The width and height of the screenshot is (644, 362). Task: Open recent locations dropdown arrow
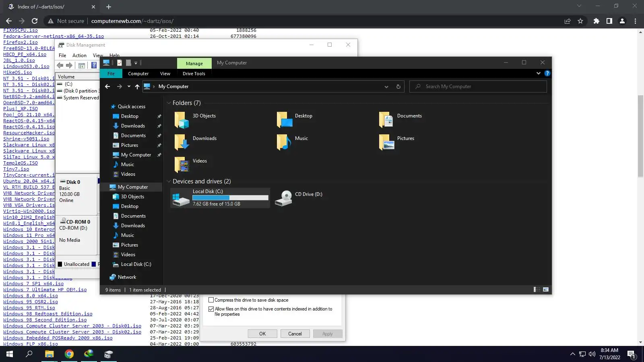pyautogui.click(x=129, y=86)
